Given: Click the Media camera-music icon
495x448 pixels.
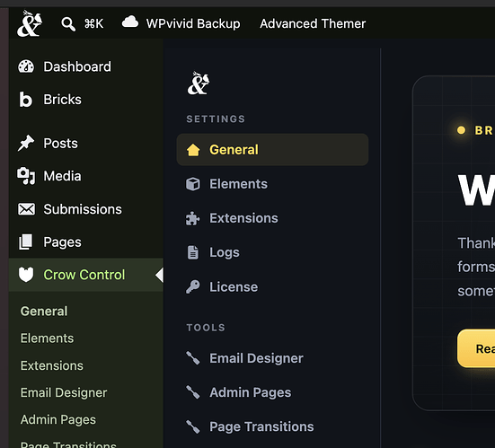Looking at the screenshot, I should (26, 176).
